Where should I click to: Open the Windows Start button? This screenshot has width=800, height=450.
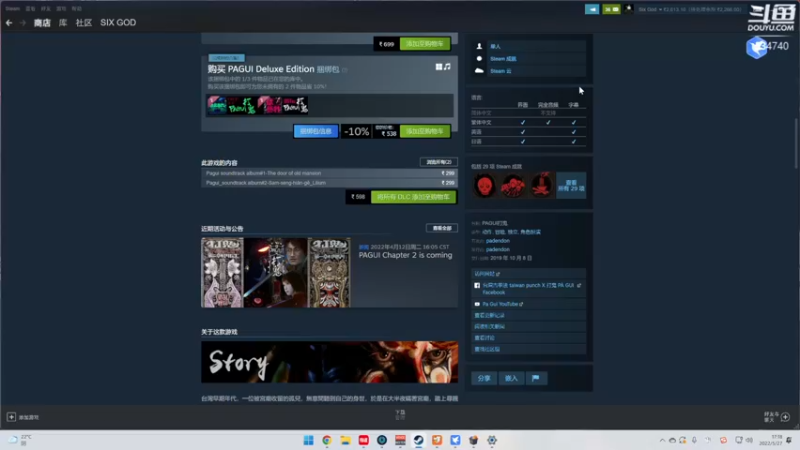[x=308, y=440]
